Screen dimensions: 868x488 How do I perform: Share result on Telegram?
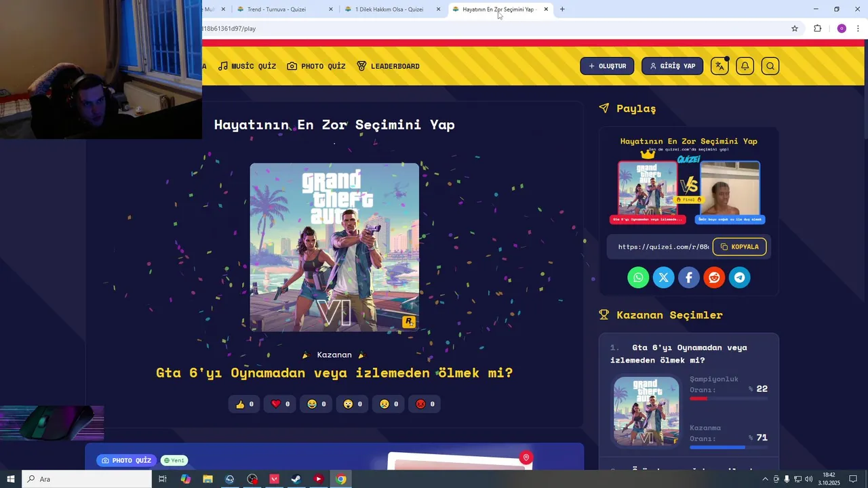pyautogui.click(x=740, y=277)
